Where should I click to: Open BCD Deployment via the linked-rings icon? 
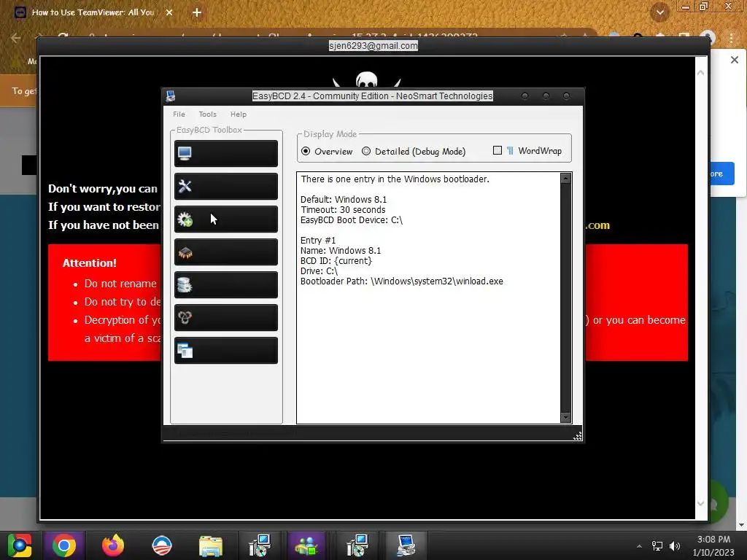coord(226,318)
